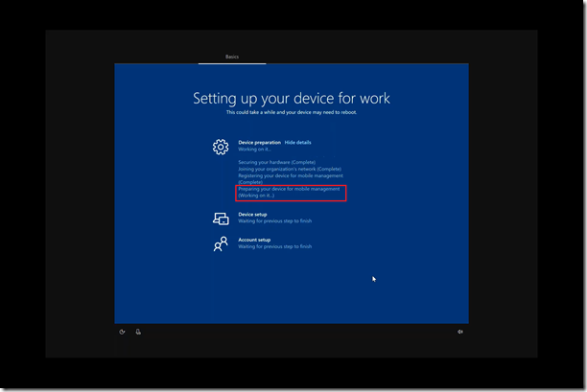Click the Account setup people icon

(221, 243)
